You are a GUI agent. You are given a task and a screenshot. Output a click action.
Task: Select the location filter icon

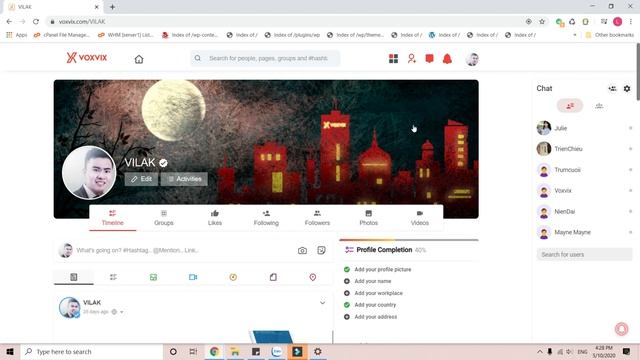313,277
